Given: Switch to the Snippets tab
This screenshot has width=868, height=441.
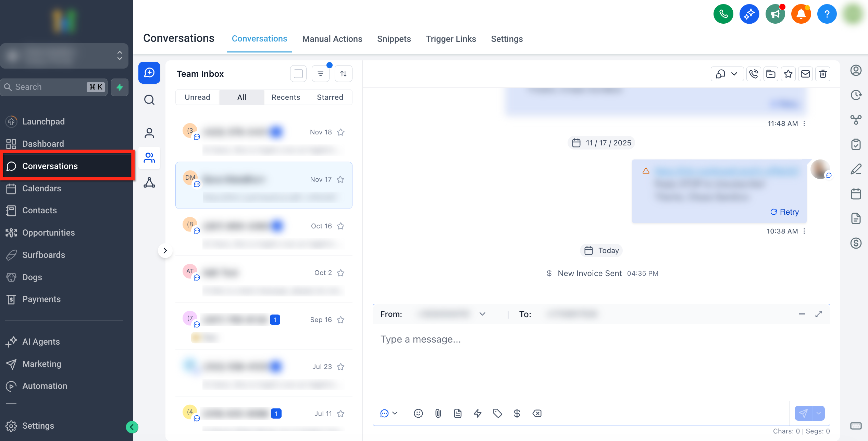Looking at the screenshot, I should click(x=394, y=39).
